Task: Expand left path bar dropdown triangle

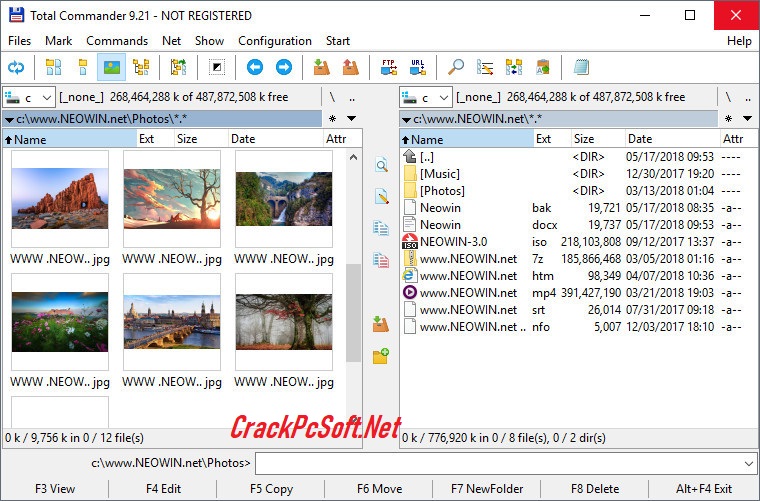Action: 9,119
